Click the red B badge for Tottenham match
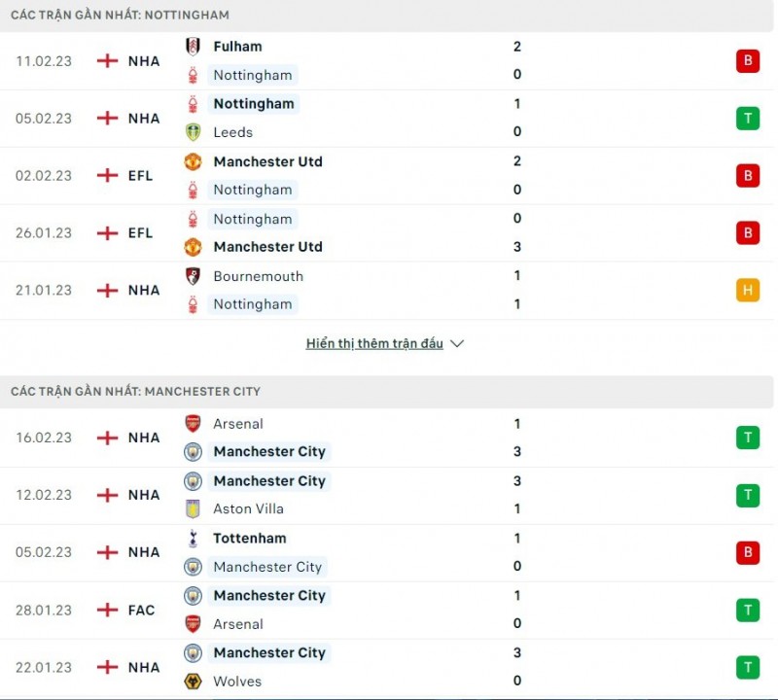 (x=747, y=552)
